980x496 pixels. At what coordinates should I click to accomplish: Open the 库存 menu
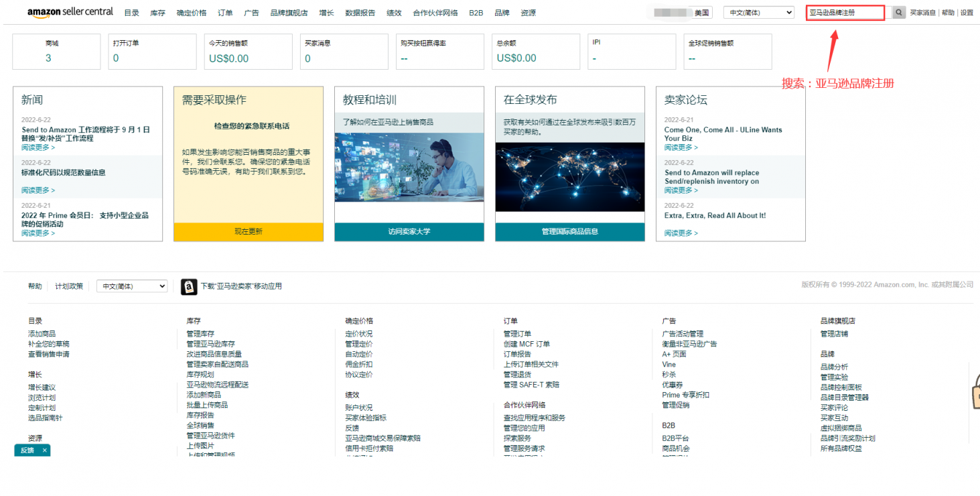coord(157,13)
